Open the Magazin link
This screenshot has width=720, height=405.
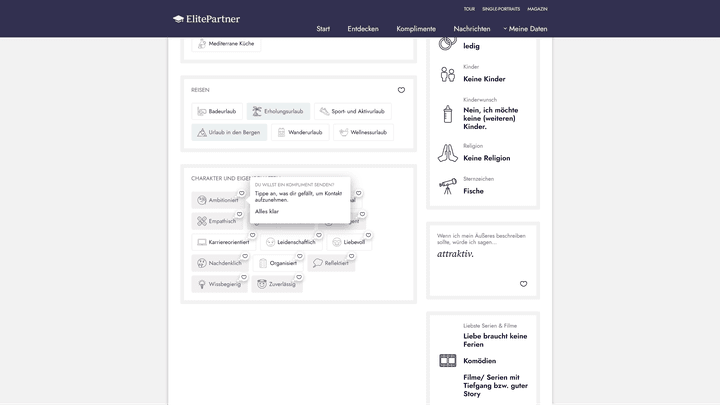(x=537, y=8)
